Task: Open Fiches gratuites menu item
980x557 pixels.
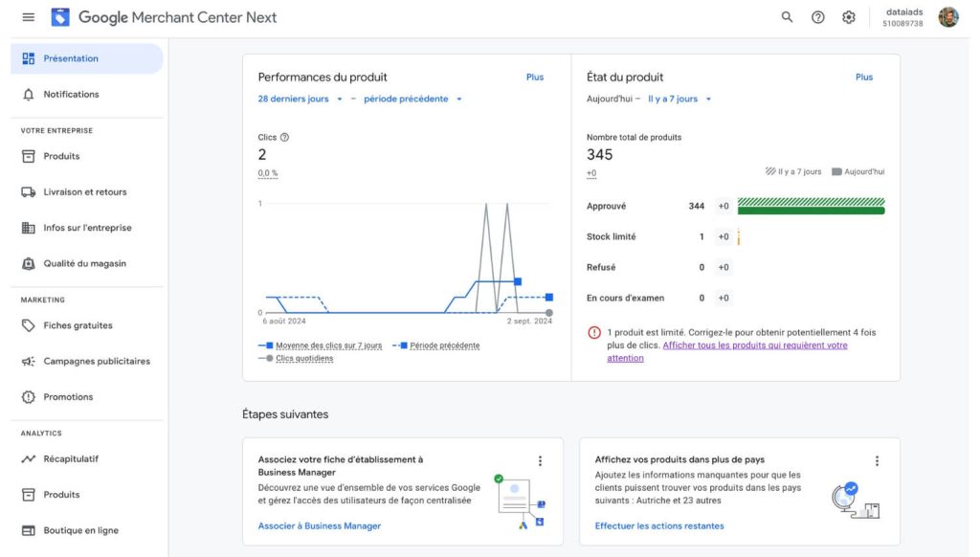Action: point(87,325)
